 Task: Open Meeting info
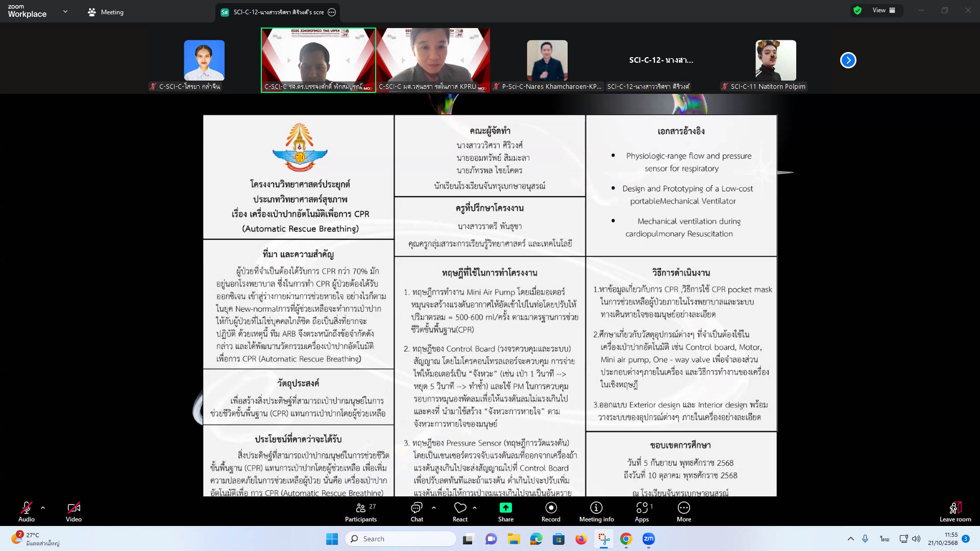596,512
